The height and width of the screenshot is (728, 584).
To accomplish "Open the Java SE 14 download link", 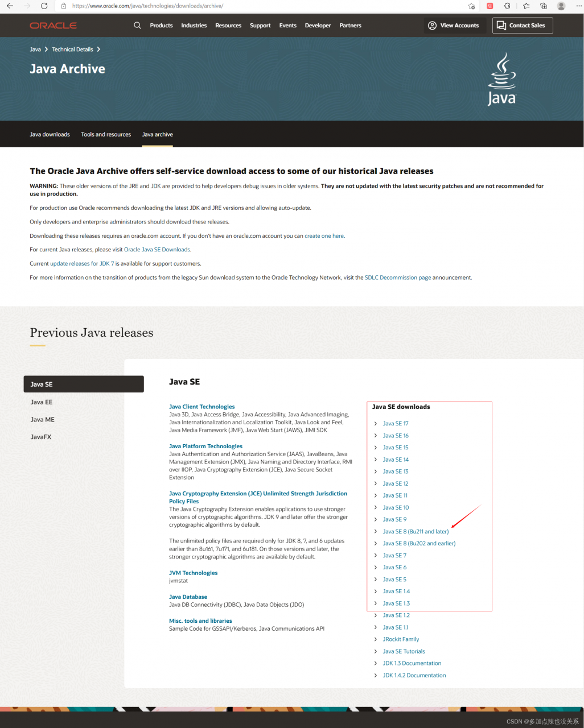I will pos(396,460).
